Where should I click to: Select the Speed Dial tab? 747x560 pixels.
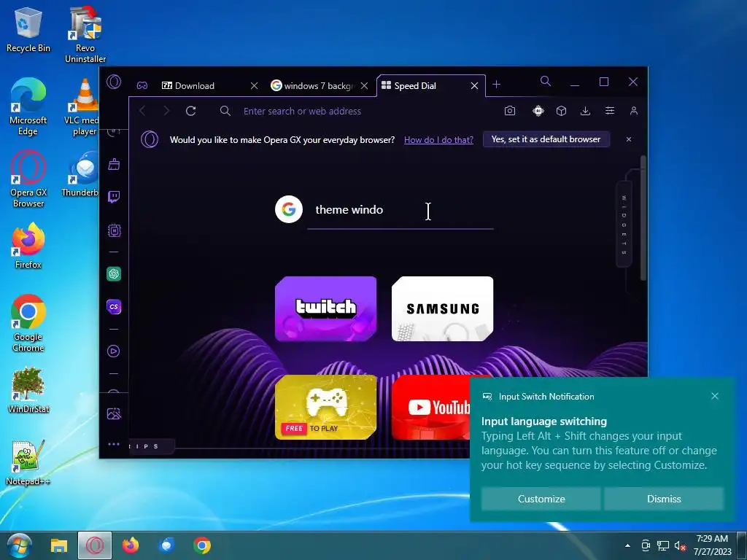[424, 86]
